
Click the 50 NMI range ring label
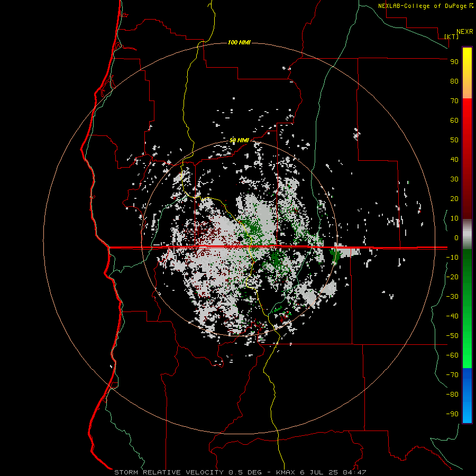point(239,140)
